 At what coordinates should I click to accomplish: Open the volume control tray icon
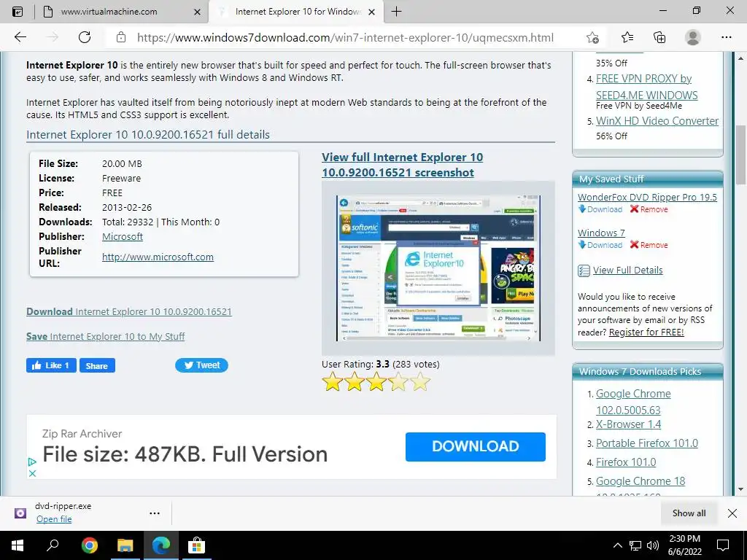point(653,545)
